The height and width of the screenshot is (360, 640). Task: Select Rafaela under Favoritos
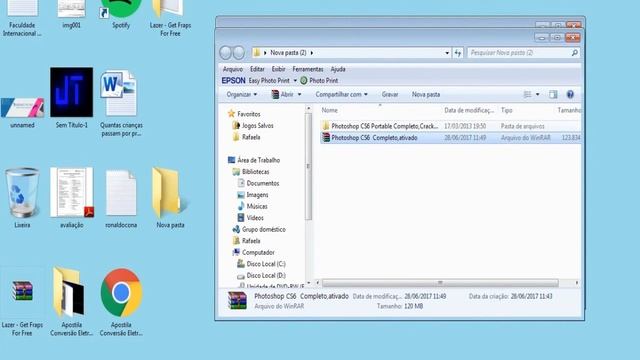(x=246, y=137)
